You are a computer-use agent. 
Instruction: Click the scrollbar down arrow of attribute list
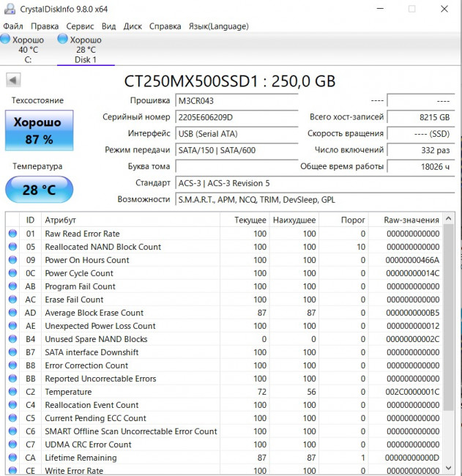point(449,468)
